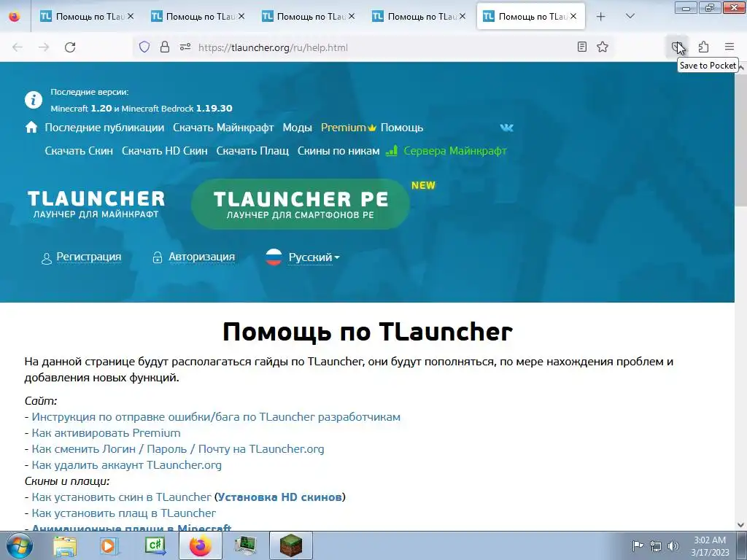Toggle reader view icon
747x560 pixels.
[x=581, y=47]
